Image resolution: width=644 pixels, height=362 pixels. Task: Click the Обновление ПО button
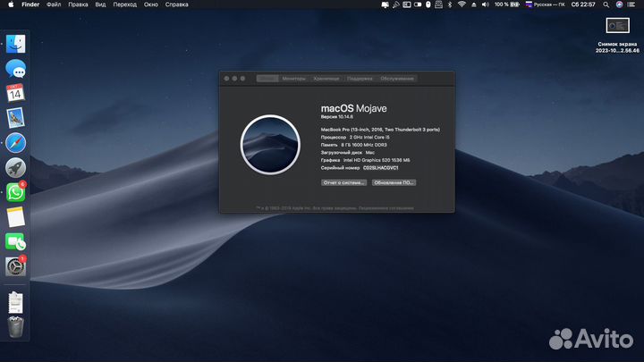pos(394,182)
